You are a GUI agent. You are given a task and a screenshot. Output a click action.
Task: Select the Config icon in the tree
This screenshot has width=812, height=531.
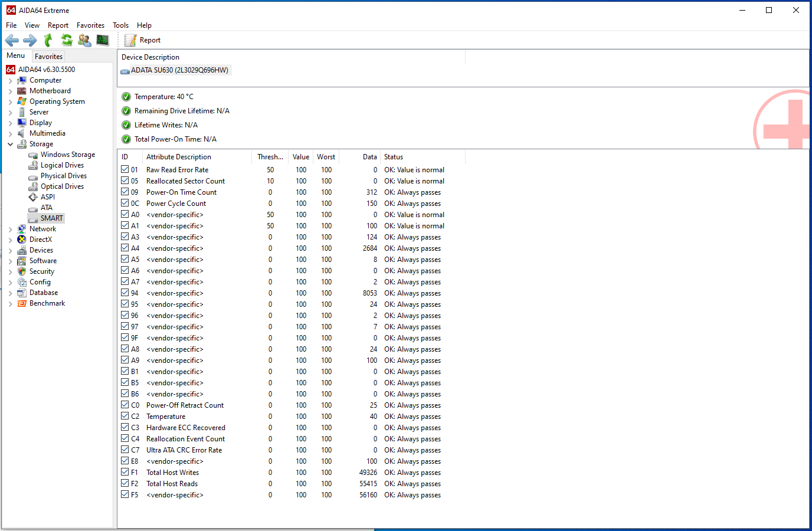pyautogui.click(x=22, y=282)
